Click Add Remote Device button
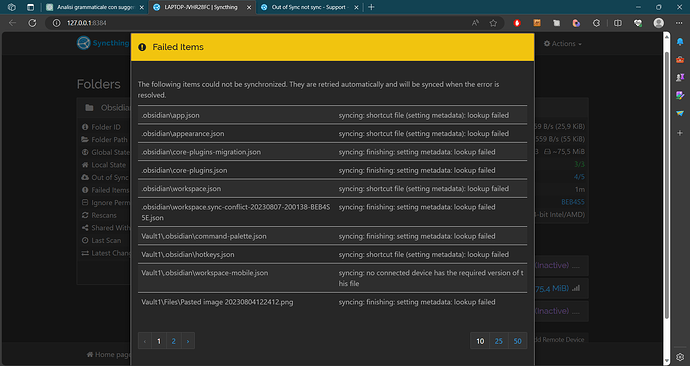Viewport: 690px width, 366px height. (x=559, y=340)
